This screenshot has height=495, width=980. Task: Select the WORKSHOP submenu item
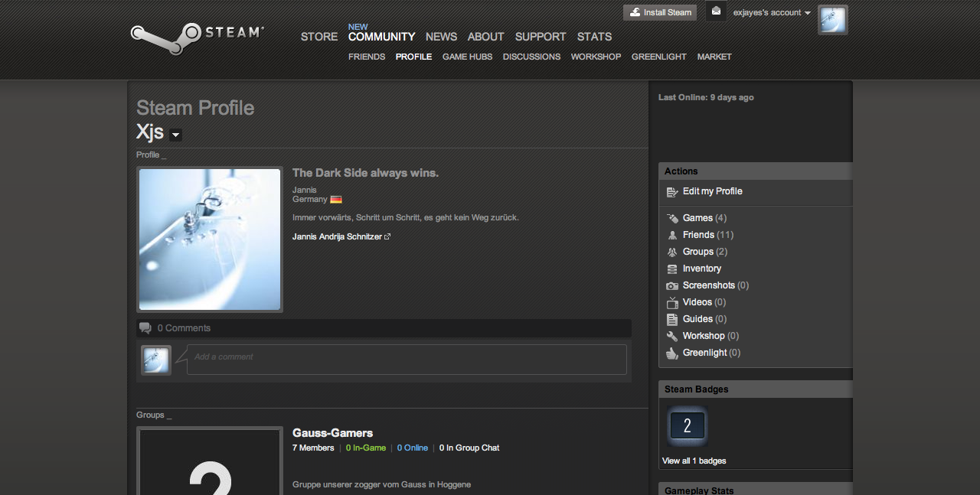pos(596,57)
